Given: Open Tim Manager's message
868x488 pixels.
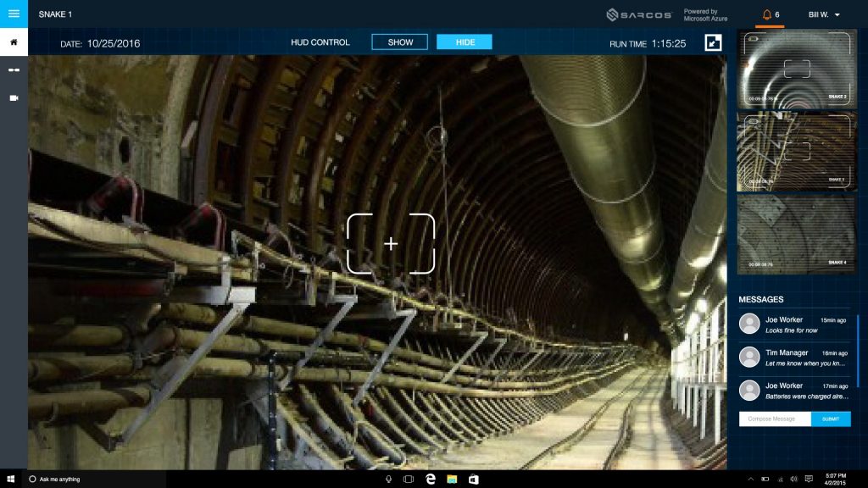Looking at the screenshot, I should tap(793, 358).
